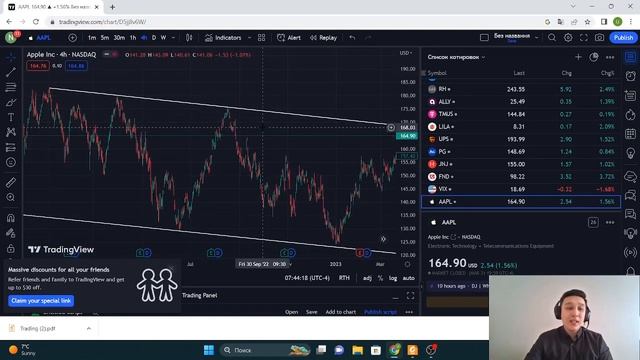
Task: Publish the chart idea
Action: (623, 38)
